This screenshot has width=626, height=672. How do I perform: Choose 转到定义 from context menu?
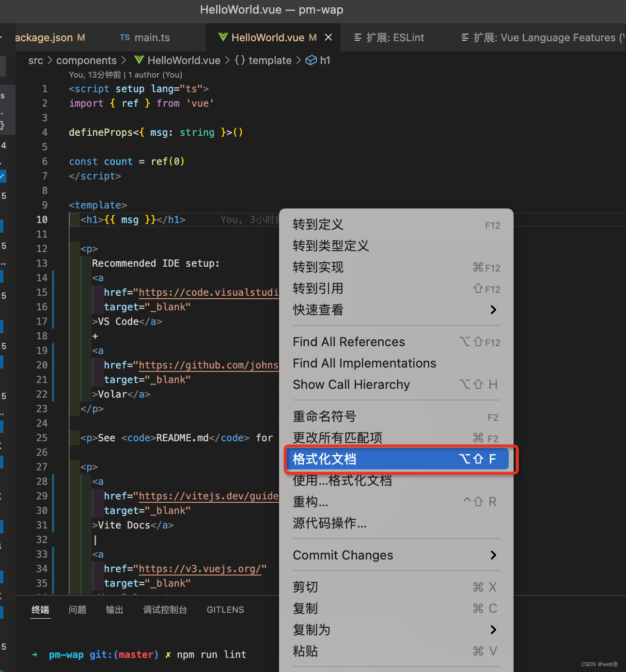396,224
